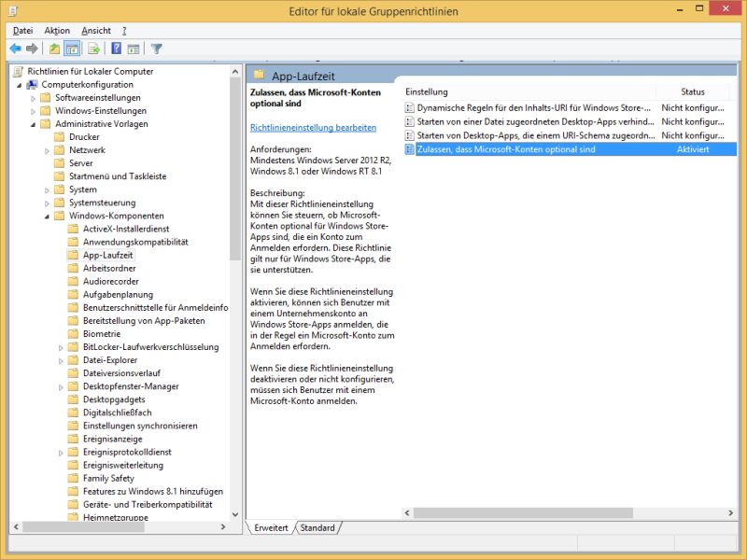
Task: Click the policy icon of Starten von Desktop-Apps row
Action: [409, 135]
